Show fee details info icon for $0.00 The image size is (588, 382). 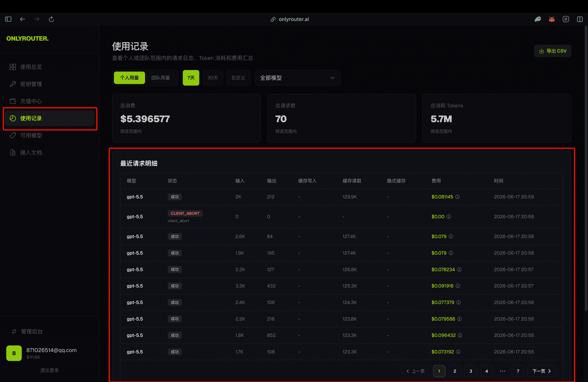coord(449,216)
